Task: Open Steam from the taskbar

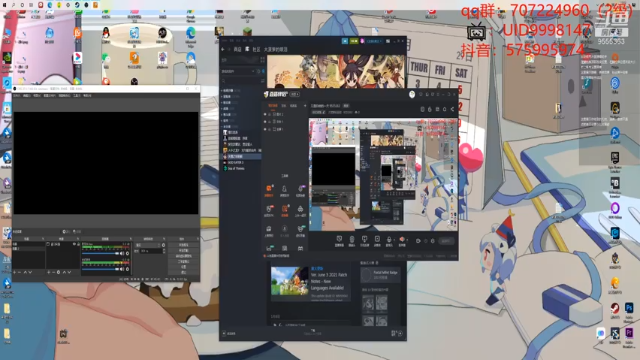Action: pos(77,5)
